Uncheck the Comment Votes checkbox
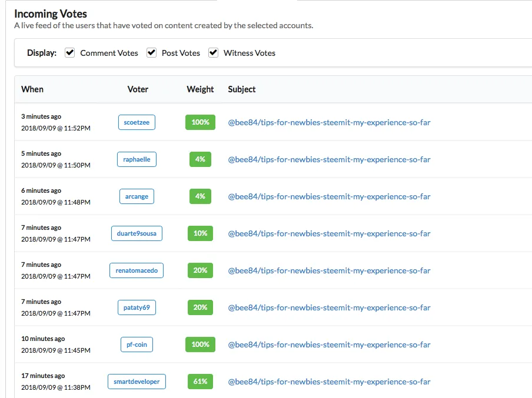The width and height of the screenshot is (532, 398). pyautogui.click(x=70, y=52)
